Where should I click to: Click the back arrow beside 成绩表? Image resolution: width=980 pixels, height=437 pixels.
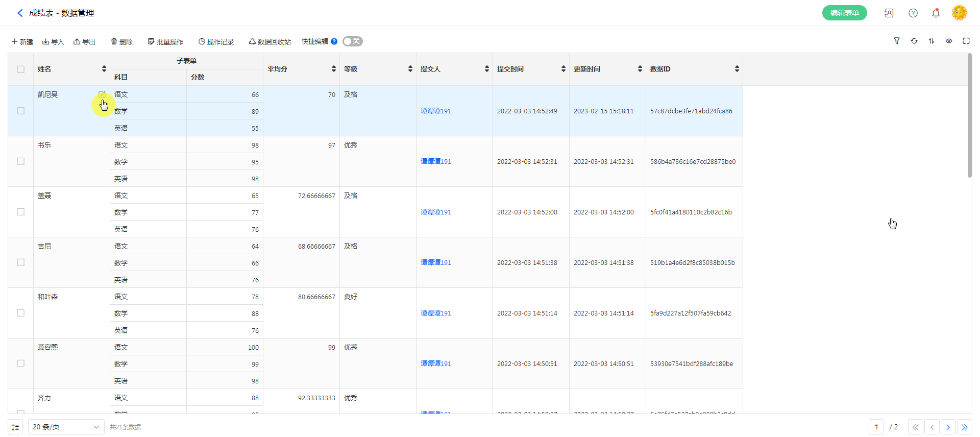coord(20,13)
